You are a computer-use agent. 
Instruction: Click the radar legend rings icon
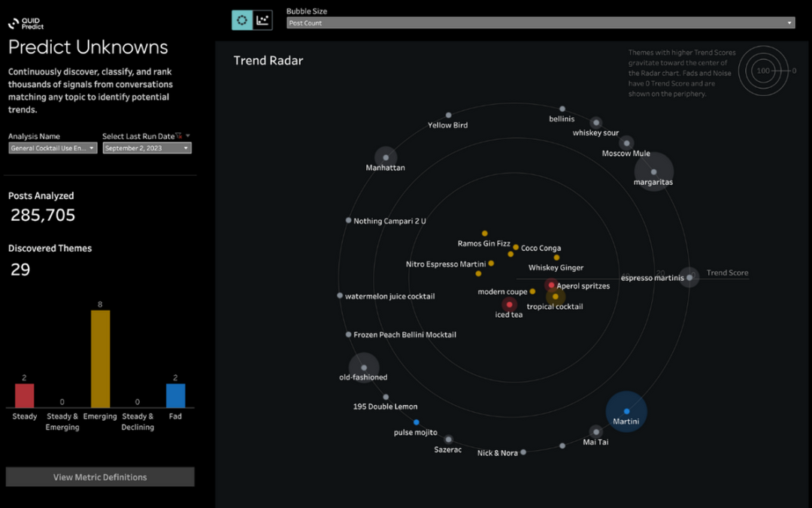[x=764, y=71]
